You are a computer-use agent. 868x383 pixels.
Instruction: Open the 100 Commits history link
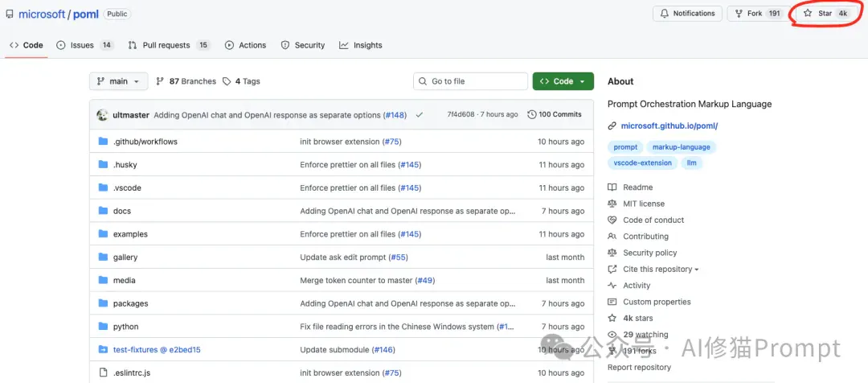(x=555, y=115)
